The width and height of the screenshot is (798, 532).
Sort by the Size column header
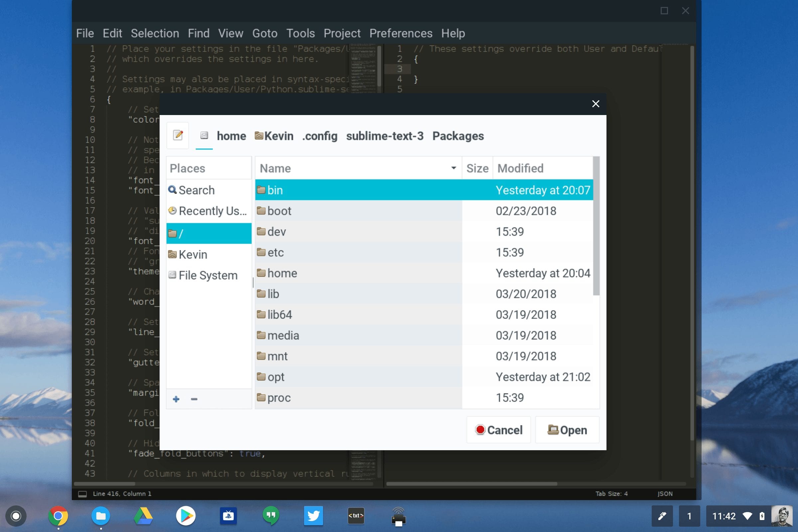[x=477, y=168]
